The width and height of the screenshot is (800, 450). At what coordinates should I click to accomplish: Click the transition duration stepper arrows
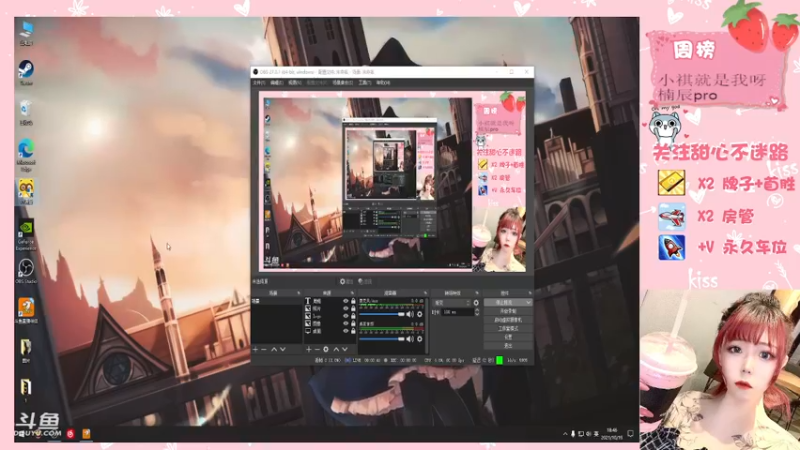tap(477, 312)
